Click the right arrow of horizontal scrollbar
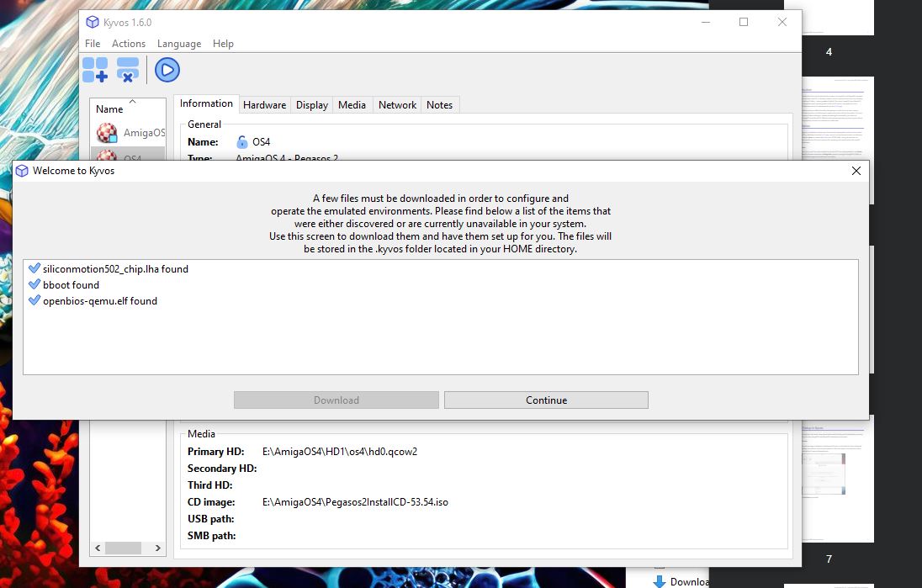This screenshot has height=588, width=922. click(158, 548)
